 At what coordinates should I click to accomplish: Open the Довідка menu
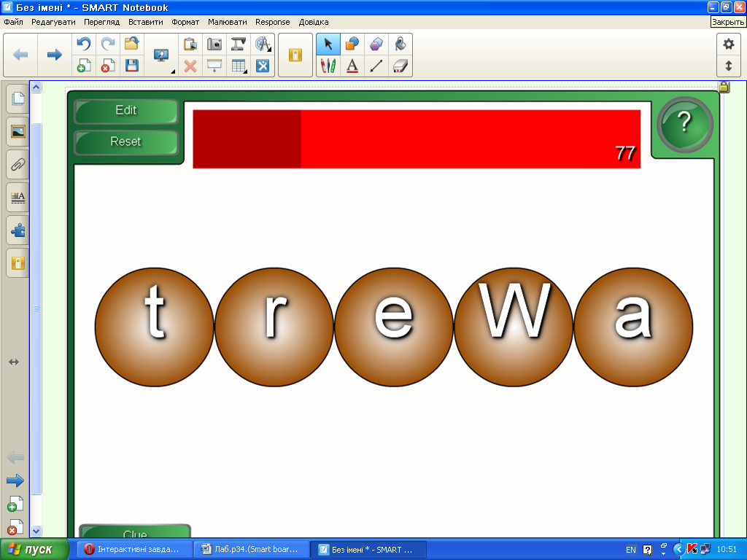coord(314,22)
